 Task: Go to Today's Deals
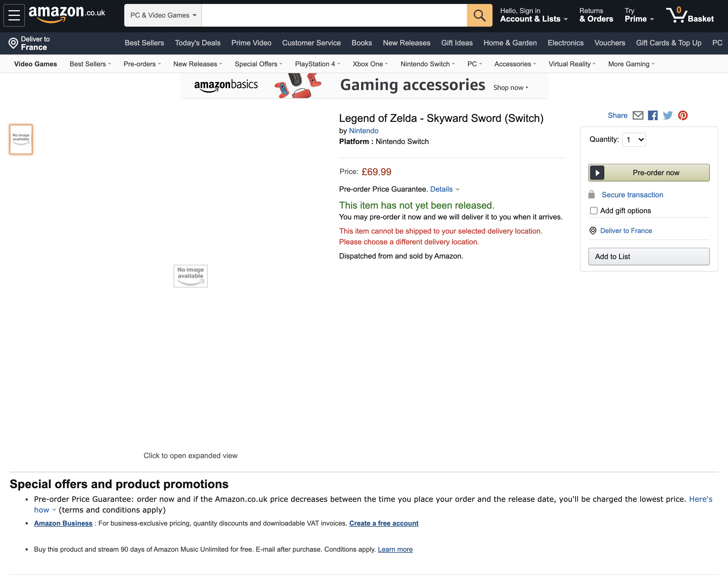(x=197, y=43)
